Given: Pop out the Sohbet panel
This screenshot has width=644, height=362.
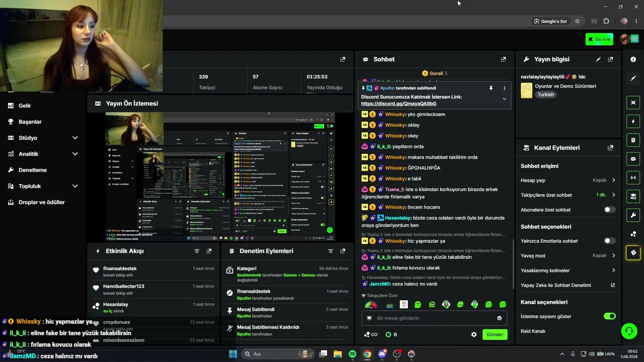Looking at the screenshot, I should [x=503, y=59].
